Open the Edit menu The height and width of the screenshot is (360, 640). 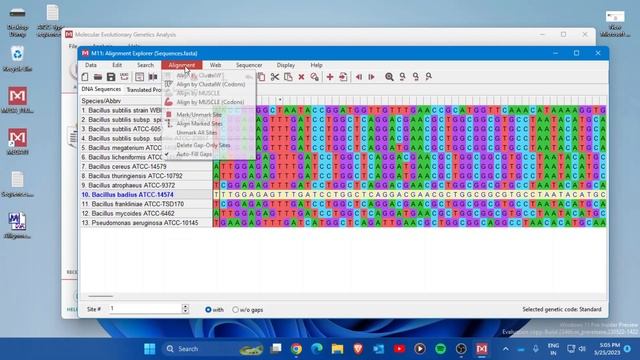(x=117, y=65)
